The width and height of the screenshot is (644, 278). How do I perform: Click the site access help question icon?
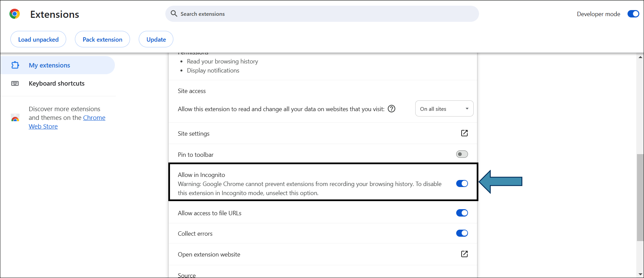point(391,109)
